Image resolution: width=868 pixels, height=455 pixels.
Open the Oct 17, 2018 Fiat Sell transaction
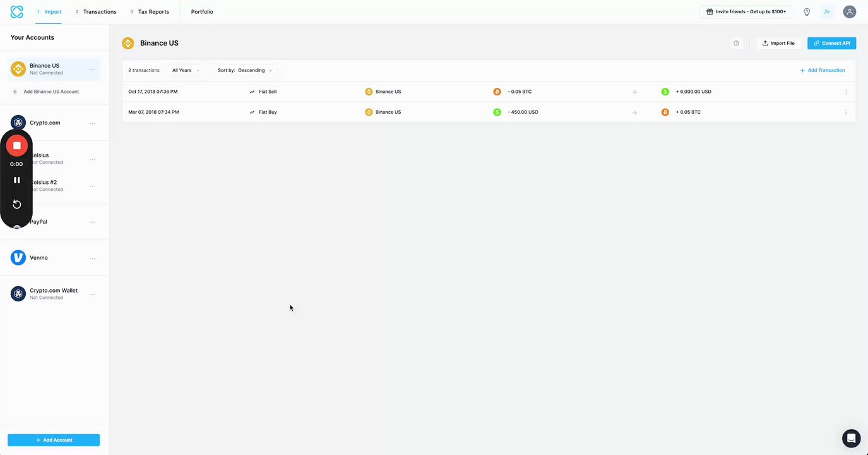click(489, 92)
